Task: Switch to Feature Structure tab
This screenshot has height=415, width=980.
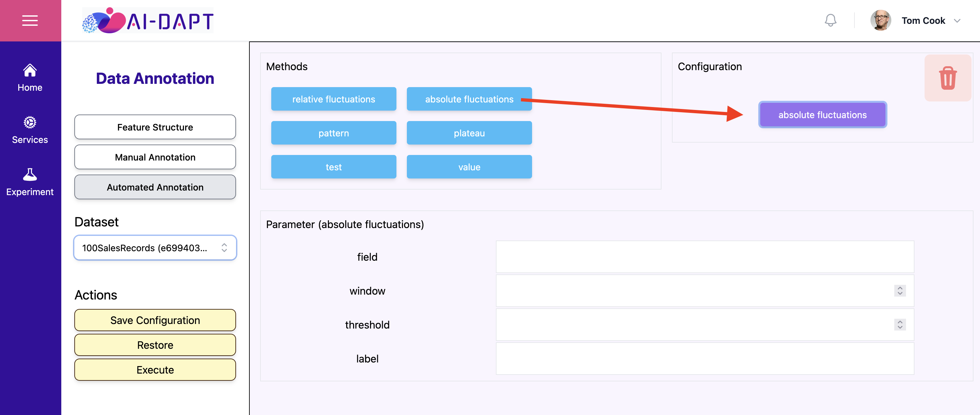Action: (155, 127)
